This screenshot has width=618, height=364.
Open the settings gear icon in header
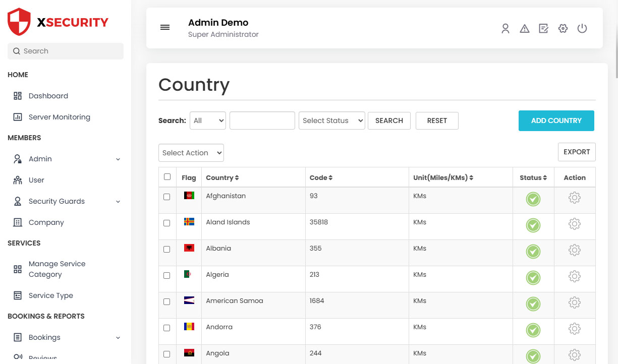coord(563,29)
